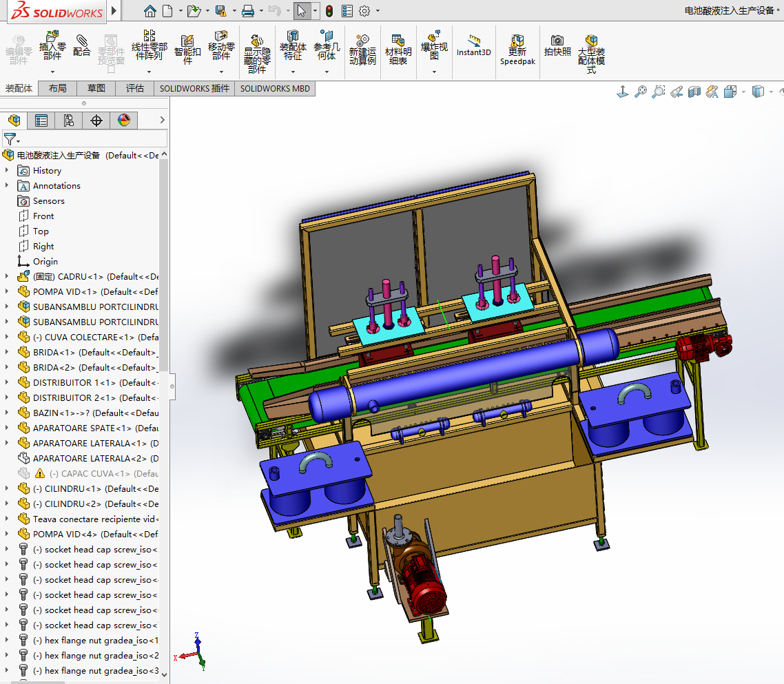
Task: Click the Zoom to Fit magnifier icon
Action: pyautogui.click(x=641, y=92)
